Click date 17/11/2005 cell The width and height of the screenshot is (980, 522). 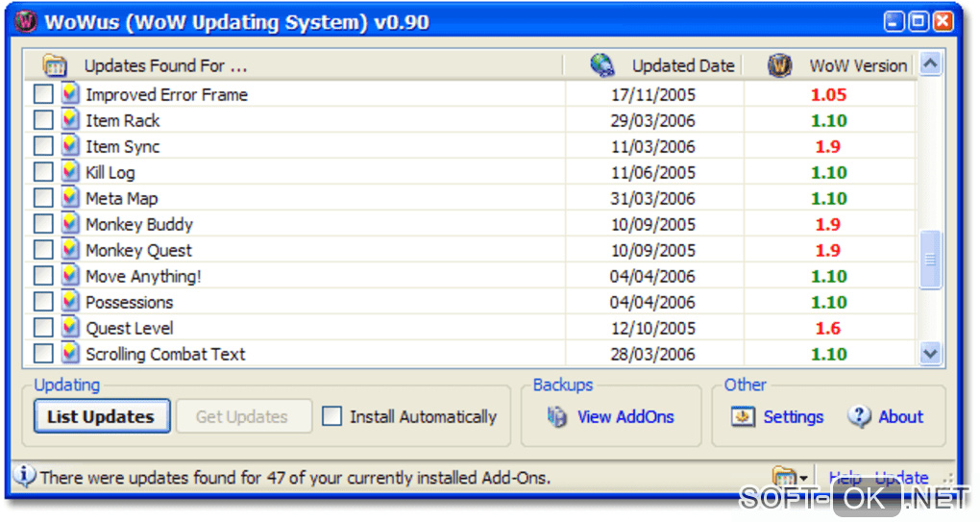[653, 94]
